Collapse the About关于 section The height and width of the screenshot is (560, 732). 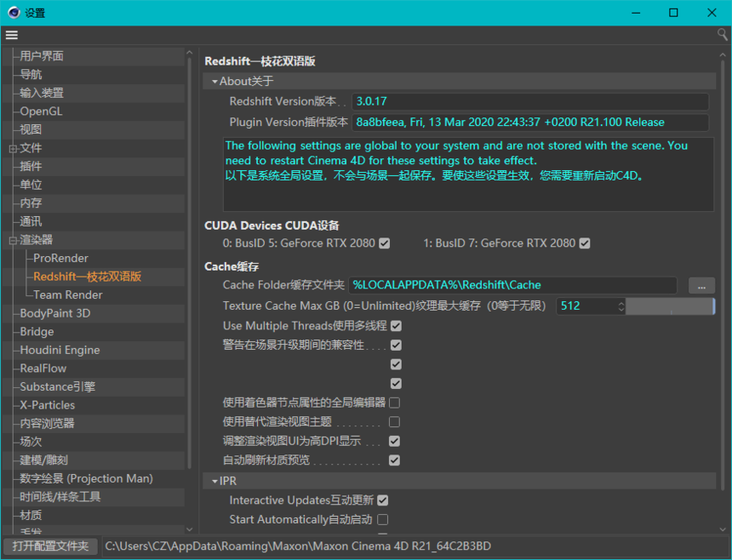pos(214,82)
